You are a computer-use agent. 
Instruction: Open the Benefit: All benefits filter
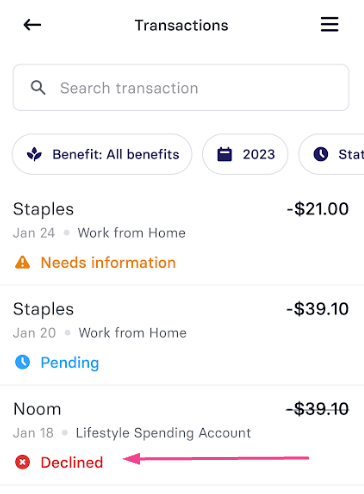pos(102,154)
